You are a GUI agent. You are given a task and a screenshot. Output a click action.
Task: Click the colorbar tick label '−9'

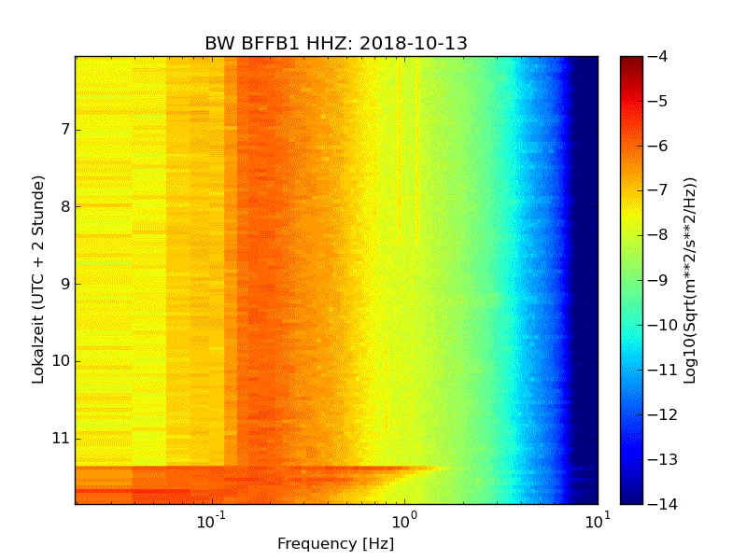point(658,280)
